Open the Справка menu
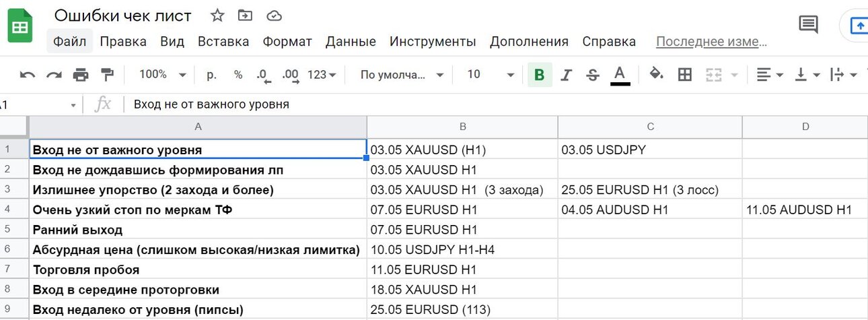This screenshot has width=868, height=320. click(609, 42)
